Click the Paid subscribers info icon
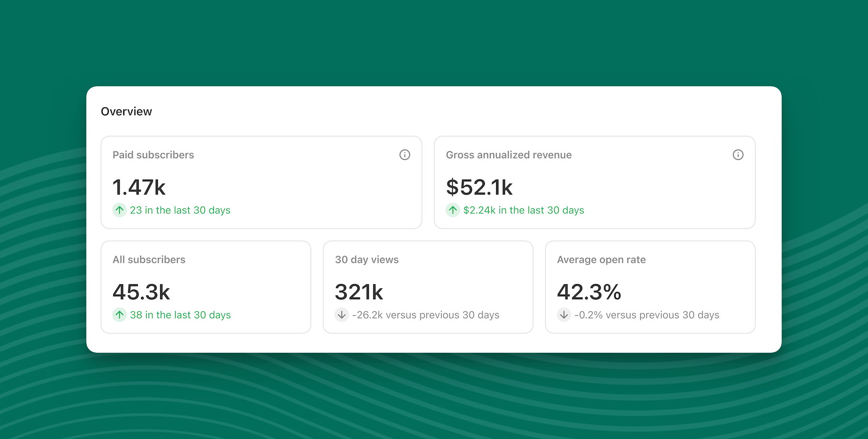Image resolution: width=868 pixels, height=439 pixels. [x=405, y=155]
